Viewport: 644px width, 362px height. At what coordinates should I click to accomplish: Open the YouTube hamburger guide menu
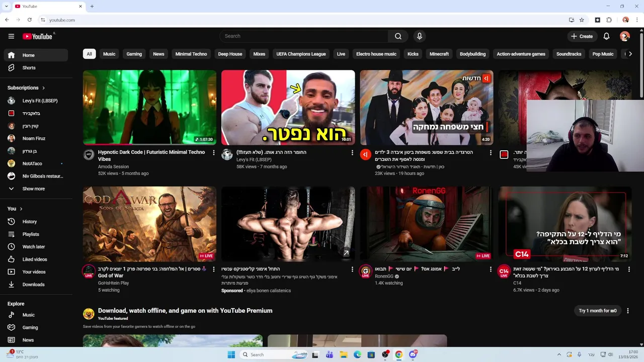tap(11, 36)
